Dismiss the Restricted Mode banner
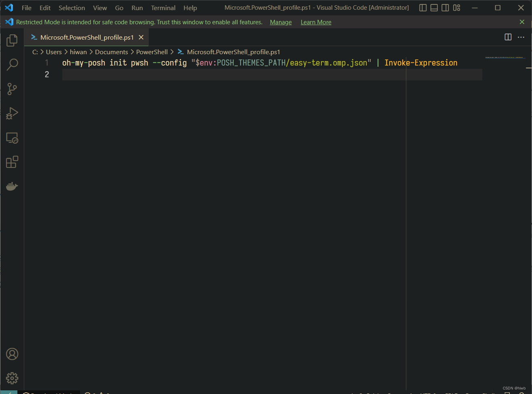The height and width of the screenshot is (394, 532). point(522,22)
